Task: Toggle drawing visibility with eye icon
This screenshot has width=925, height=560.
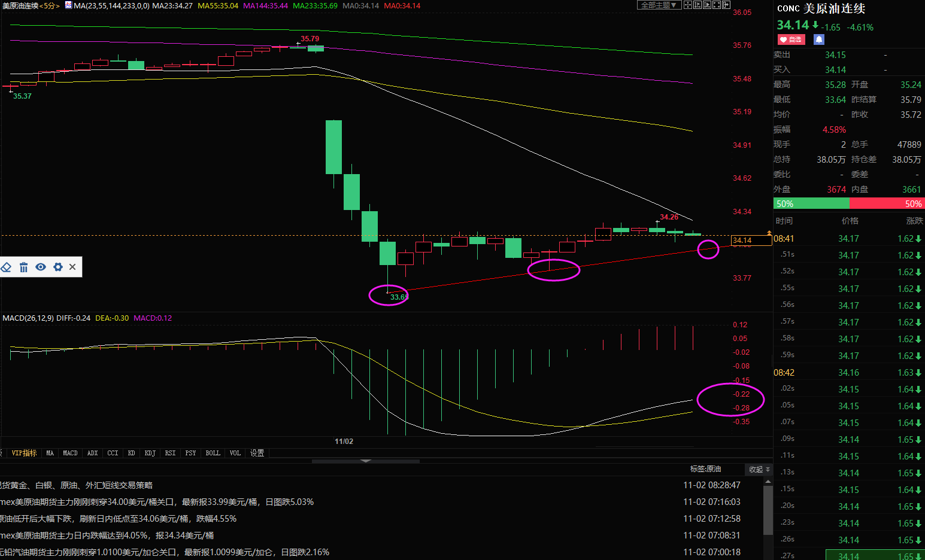Action: coord(41,267)
